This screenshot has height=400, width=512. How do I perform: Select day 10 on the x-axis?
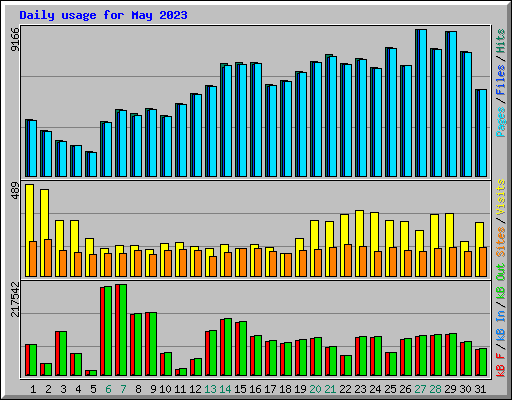pyautogui.click(x=165, y=389)
